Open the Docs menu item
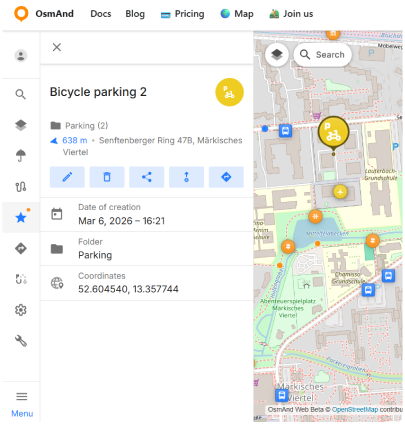Screen dimensions: 405x425 coord(101,14)
